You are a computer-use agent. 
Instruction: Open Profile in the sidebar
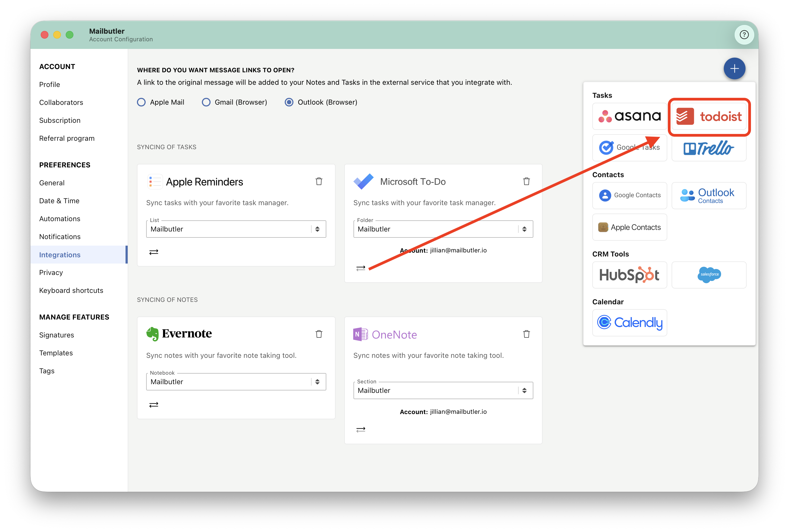tap(49, 85)
